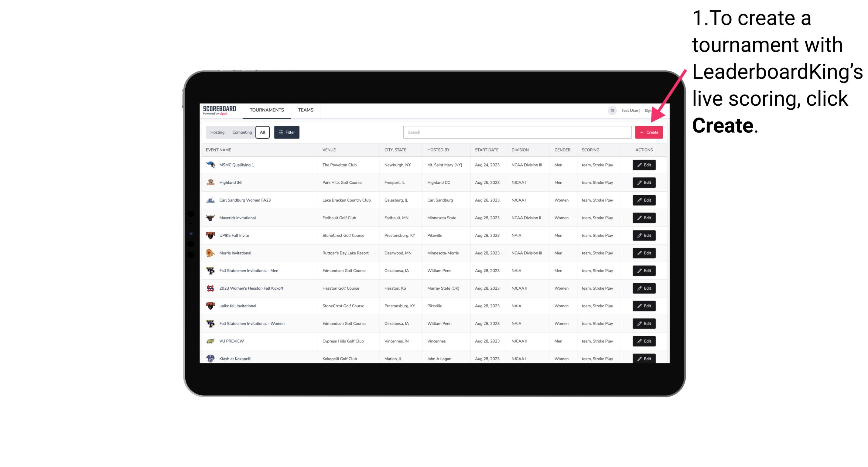
Task: Click the Edit icon for Highland 36
Action: tap(644, 182)
